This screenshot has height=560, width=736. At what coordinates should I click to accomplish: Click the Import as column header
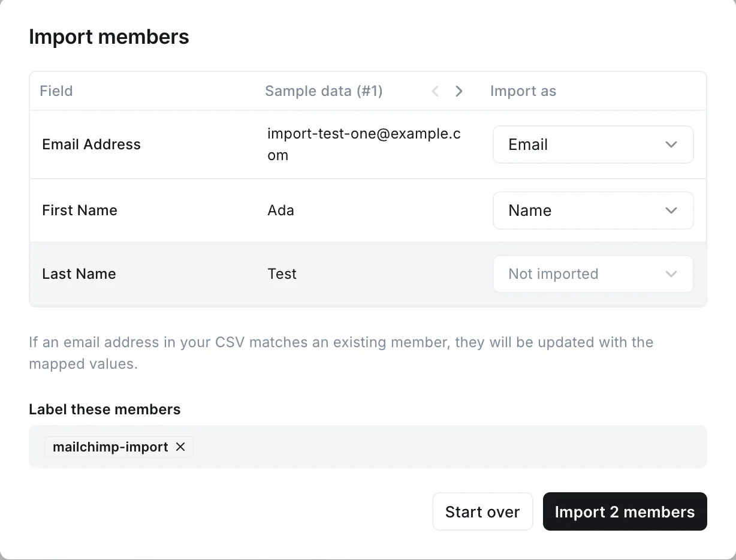pos(523,91)
